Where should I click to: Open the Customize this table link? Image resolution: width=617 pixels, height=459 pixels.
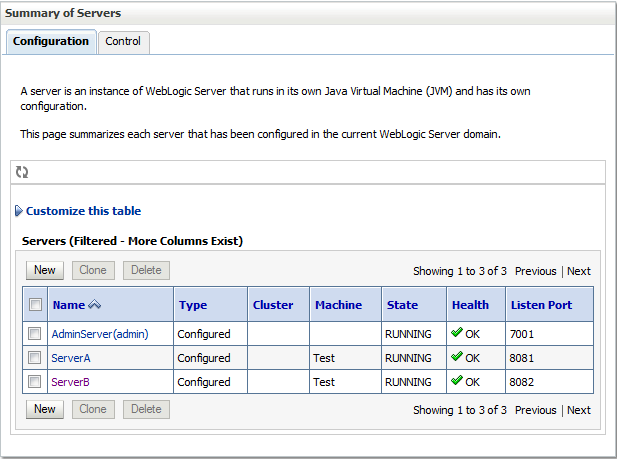83,211
